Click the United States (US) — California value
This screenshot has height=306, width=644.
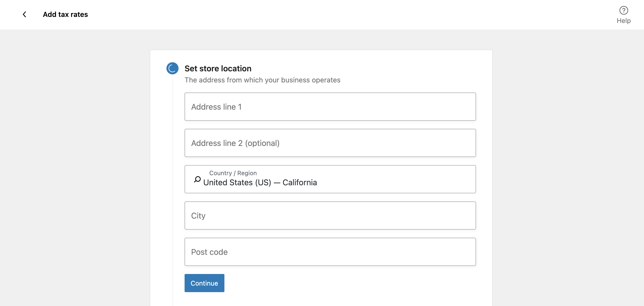click(x=260, y=182)
